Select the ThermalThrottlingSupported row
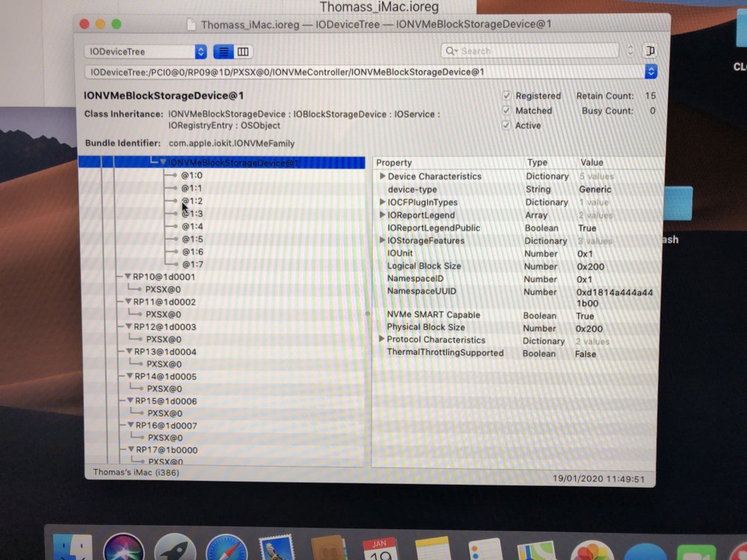The image size is (747, 560). point(517,353)
